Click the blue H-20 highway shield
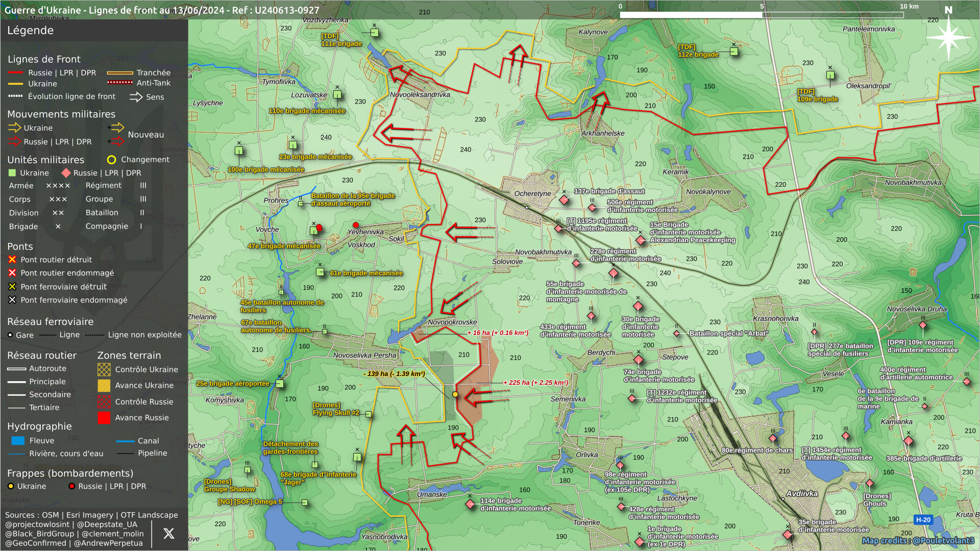 (x=923, y=520)
